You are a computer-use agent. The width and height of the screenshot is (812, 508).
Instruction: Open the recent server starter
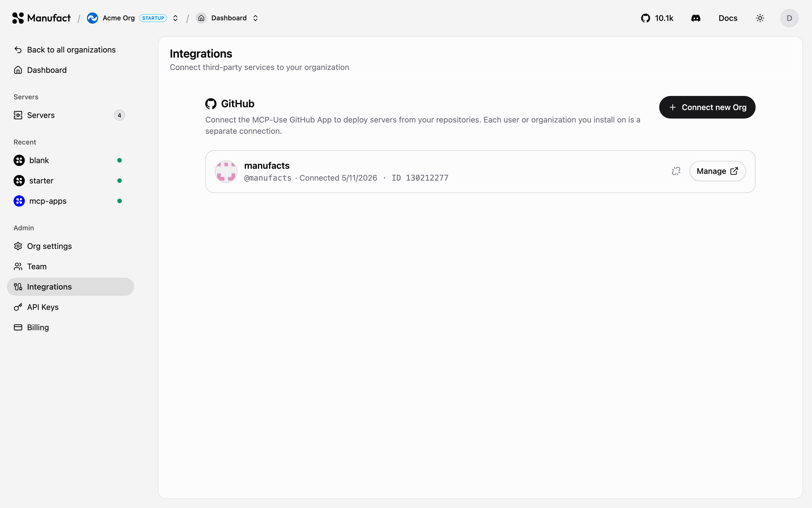70,181
